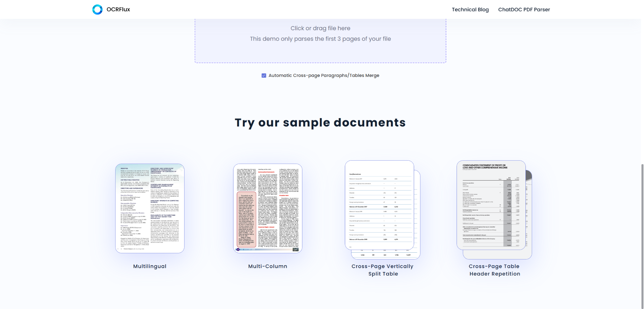The height and width of the screenshot is (309, 644).
Task: Click the 'Click or drag file here' upload area
Action: point(320,28)
